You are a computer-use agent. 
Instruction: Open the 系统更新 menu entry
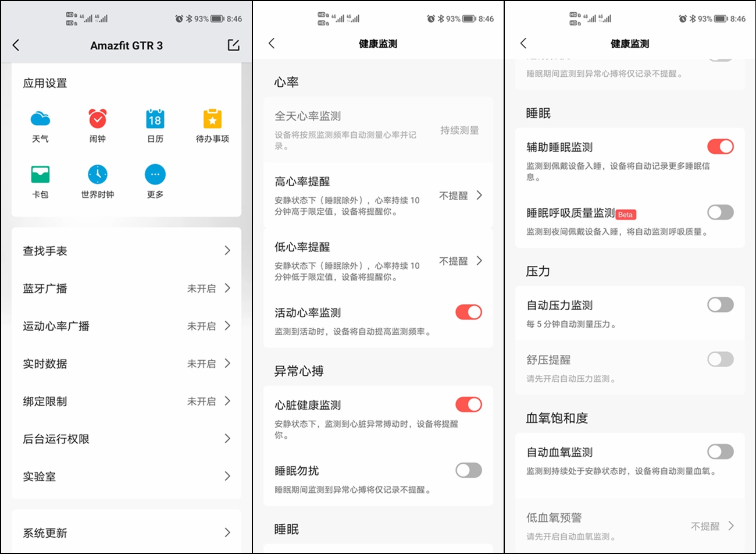click(126, 532)
